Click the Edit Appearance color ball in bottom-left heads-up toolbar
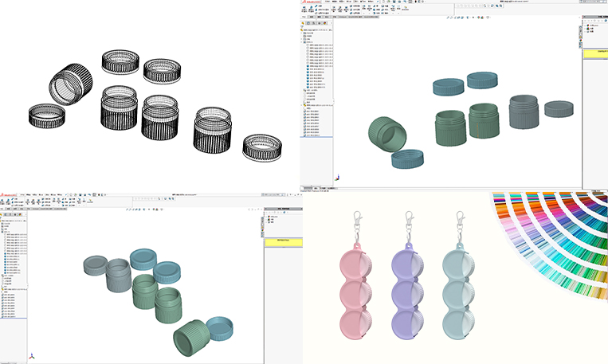Image resolution: width=608 pixels, height=364 pixels. [154, 209]
